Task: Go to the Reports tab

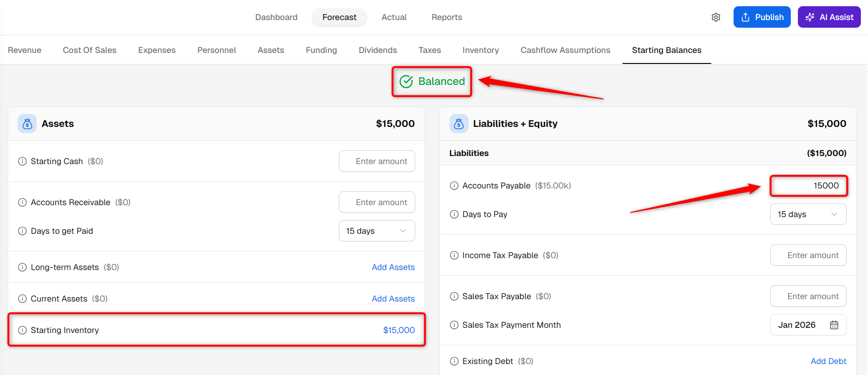Action: 447,17
